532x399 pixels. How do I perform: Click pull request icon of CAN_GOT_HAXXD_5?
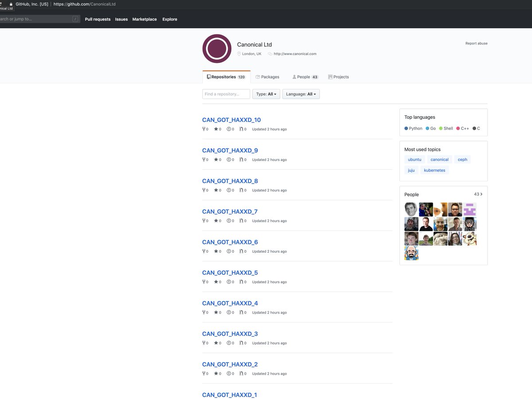pos(241,282)
